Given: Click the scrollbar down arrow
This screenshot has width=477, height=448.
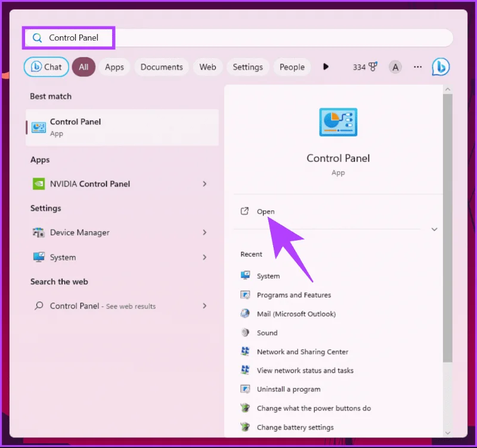Looking at the screenshot, I should pos(448,433).
